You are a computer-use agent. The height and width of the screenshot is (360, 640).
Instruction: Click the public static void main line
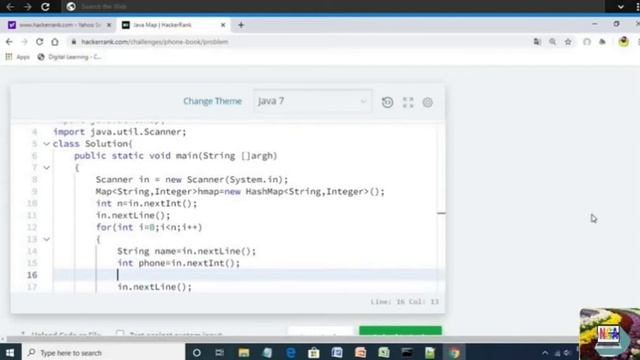click(x=176, y=156)
